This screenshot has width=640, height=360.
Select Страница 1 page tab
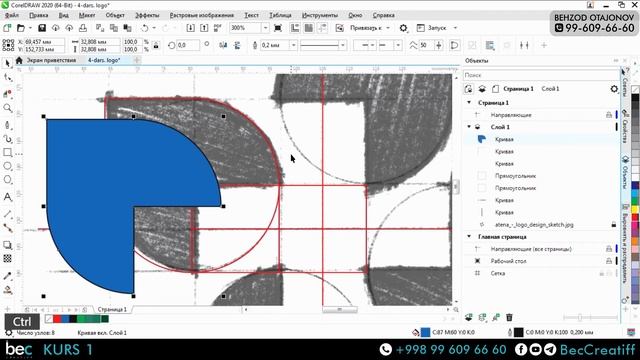pyautogui.click(x=112, y=309)
